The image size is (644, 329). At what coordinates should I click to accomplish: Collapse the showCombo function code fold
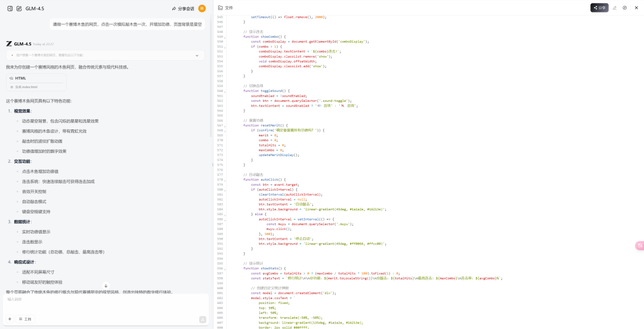pyautogui.click(x=225, y=36)
